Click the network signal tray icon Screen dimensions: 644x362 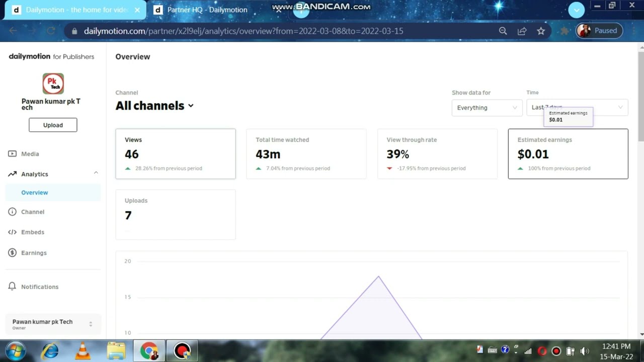coord(528,351)
